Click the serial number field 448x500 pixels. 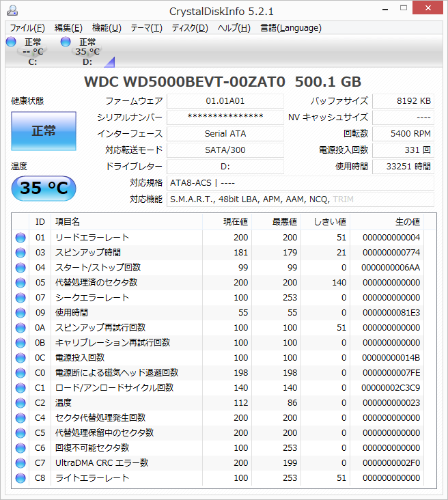click(225, 117)
